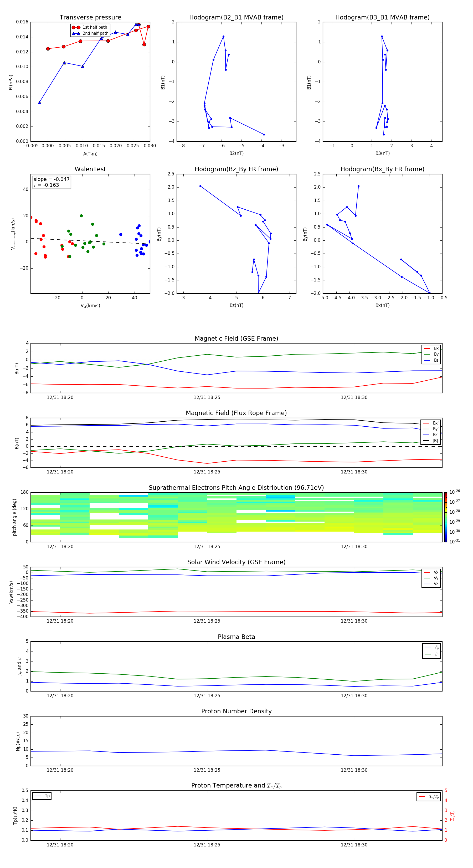The width and height of the screenshot is (473, 868).
Task: Click the 'r = -0.163' annotation
Action: click(x=47, y=185)
